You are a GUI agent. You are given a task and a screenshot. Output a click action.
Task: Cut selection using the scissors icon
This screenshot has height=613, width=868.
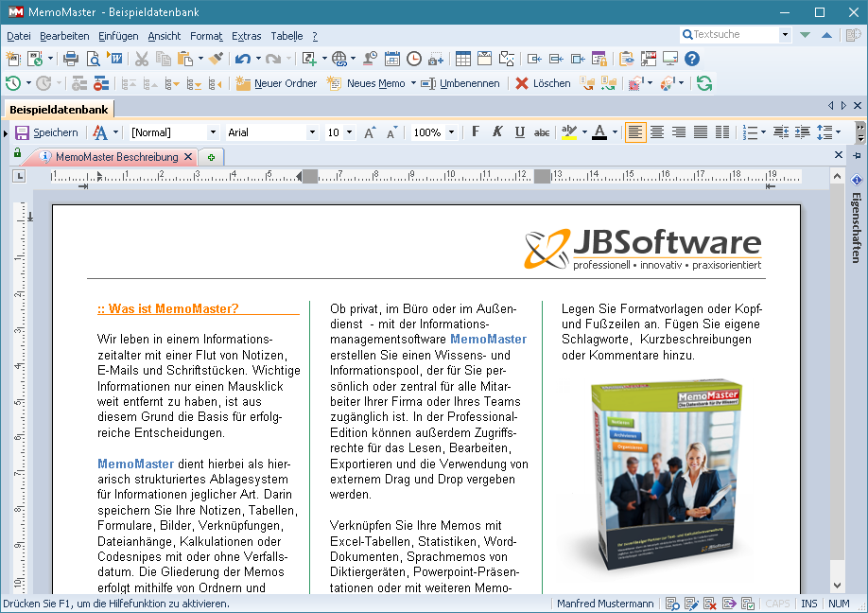coord(142,58)
